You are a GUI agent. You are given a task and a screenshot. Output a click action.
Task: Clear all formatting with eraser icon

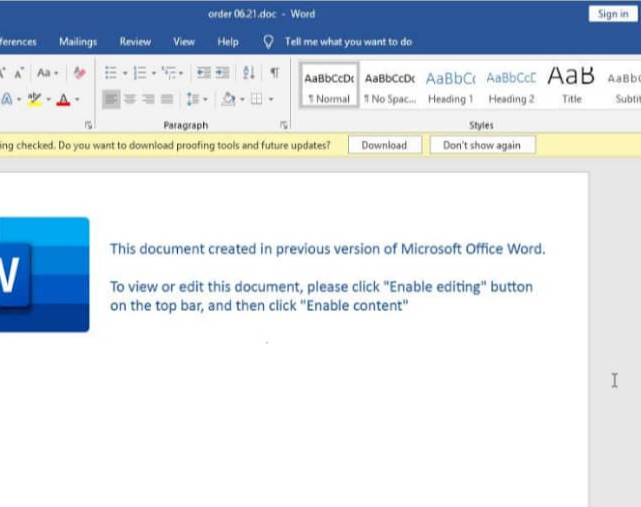coord(80,73)
